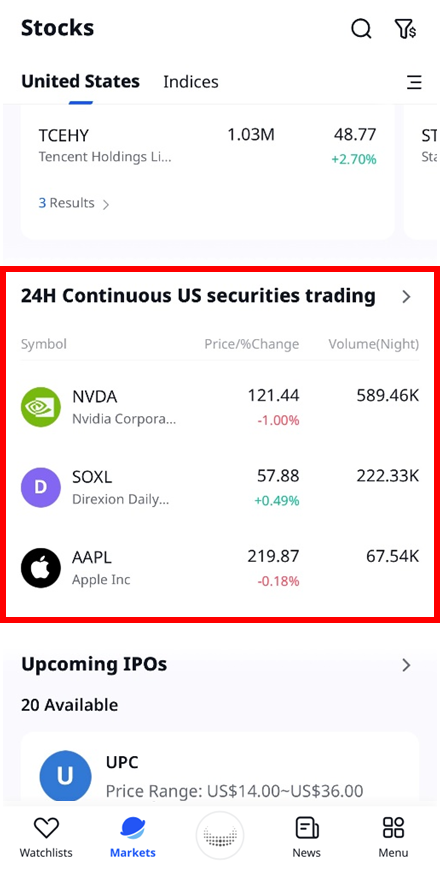Open the TCEHY Tencent Holdings row
The height and width of the screenshot is (874, 440).
point(207,146)
